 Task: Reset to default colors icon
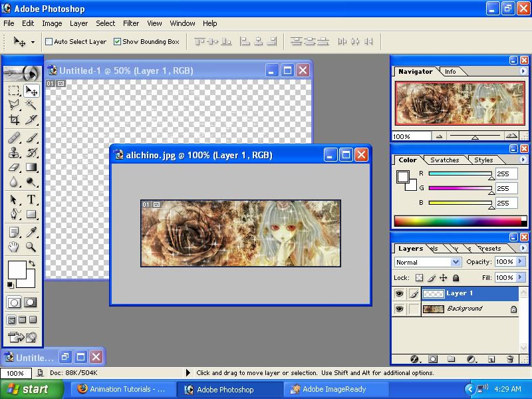pyautogui.click(x=11, y=285)
